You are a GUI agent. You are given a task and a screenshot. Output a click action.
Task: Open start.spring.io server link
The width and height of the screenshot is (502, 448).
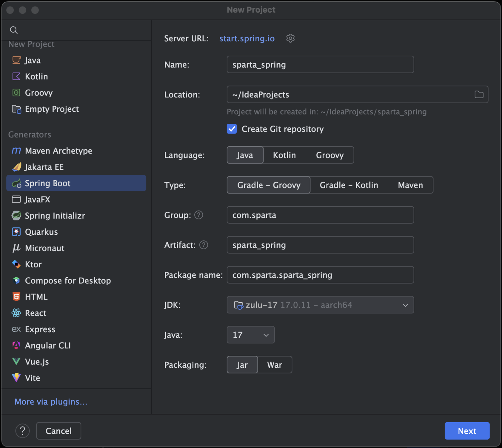click(247, 38)
